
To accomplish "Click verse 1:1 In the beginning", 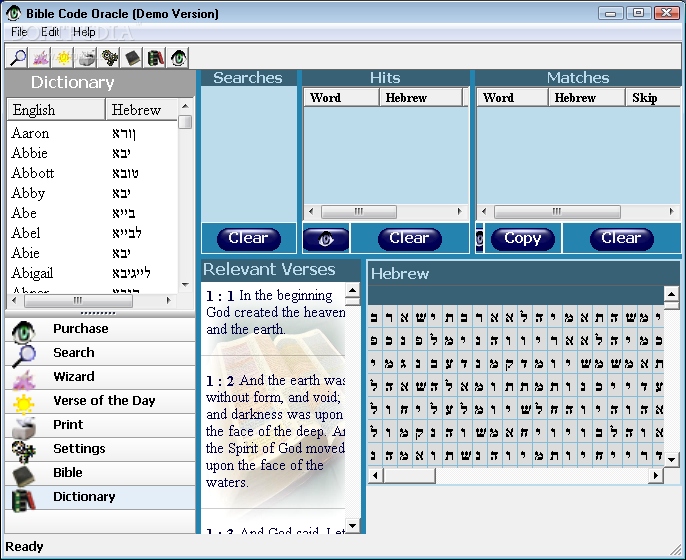I will click(x=276, y=312).
